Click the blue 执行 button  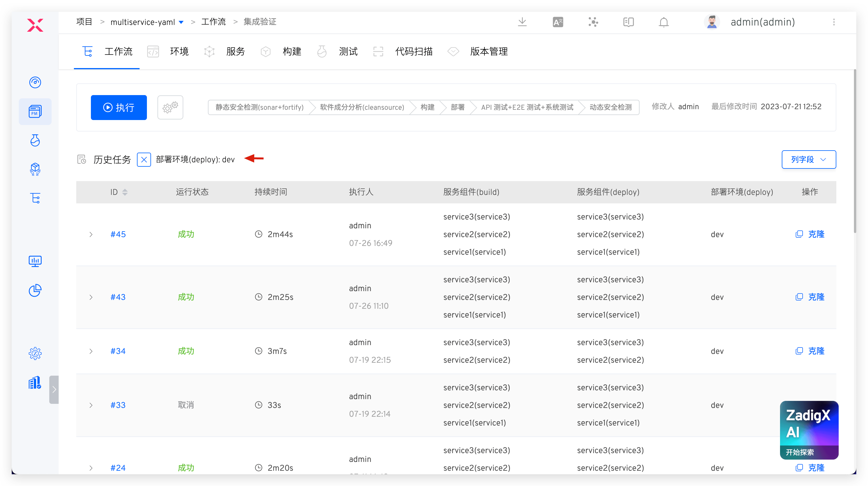(x=118, y=107)
